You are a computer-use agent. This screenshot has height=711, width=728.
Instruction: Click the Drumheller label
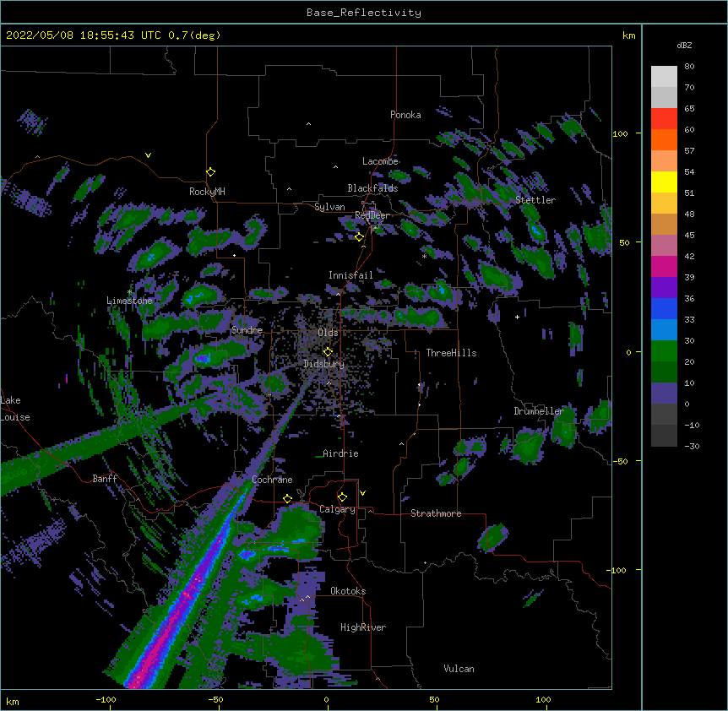coord(539,411)
